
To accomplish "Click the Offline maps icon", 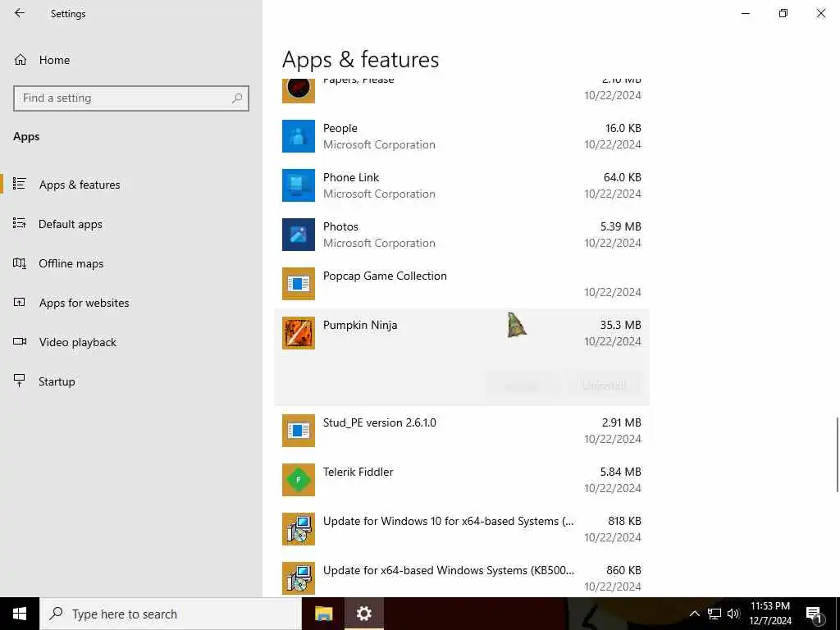I will (20, 263).
